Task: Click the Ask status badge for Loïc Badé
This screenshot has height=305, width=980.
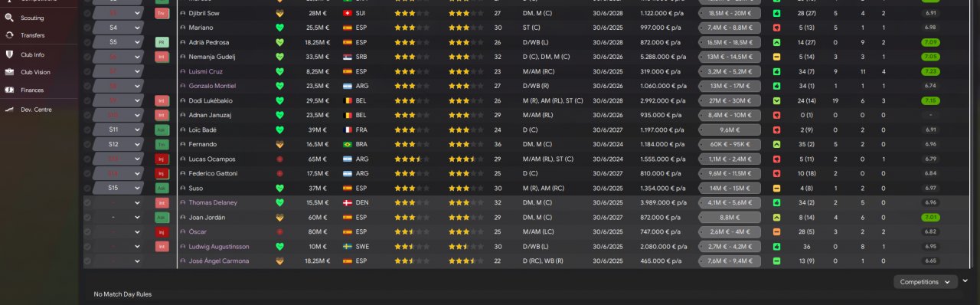Action: pyautogui.click(x=162, y=130)
